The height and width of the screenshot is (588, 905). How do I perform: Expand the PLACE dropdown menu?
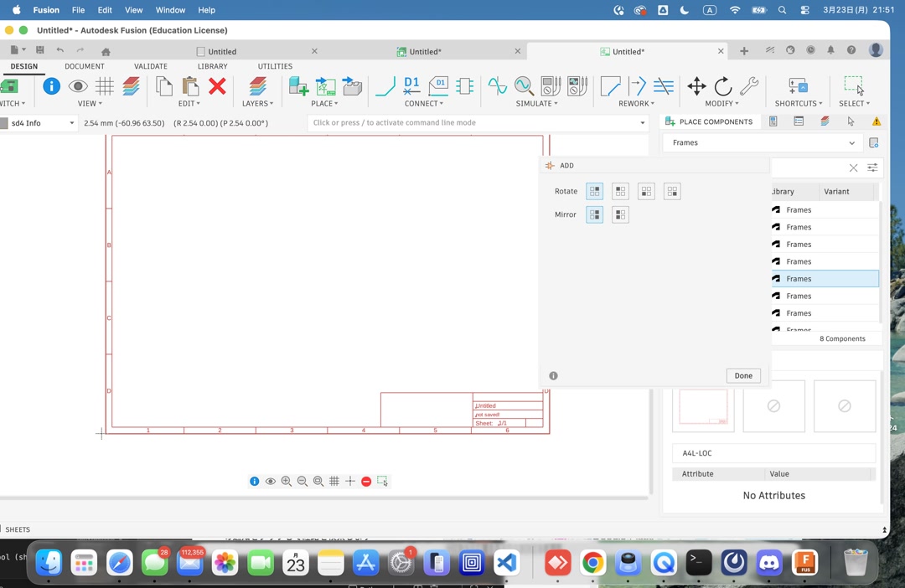(324, 103)
